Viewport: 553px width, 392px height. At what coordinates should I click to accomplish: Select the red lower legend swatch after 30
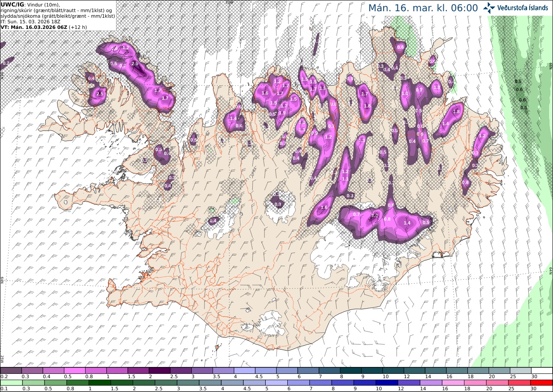pos(541,383)
